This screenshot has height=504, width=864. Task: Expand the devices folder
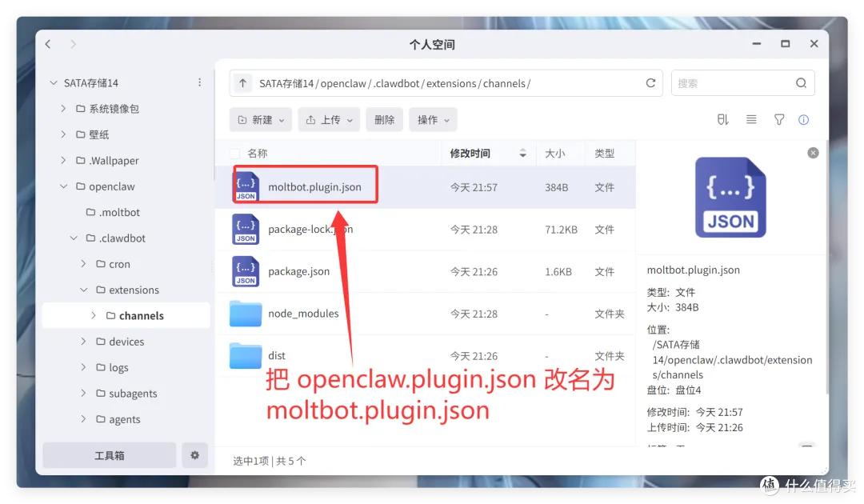pos(84,342)
